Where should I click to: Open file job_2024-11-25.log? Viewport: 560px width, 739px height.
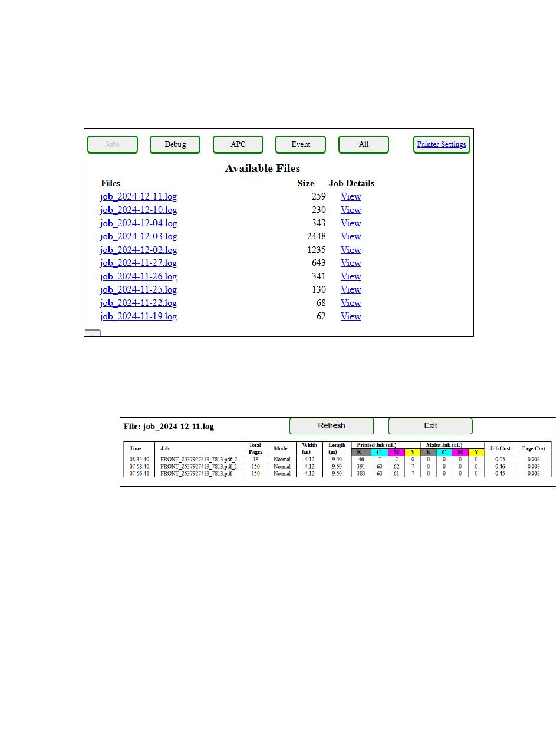(x=139, y=290)
